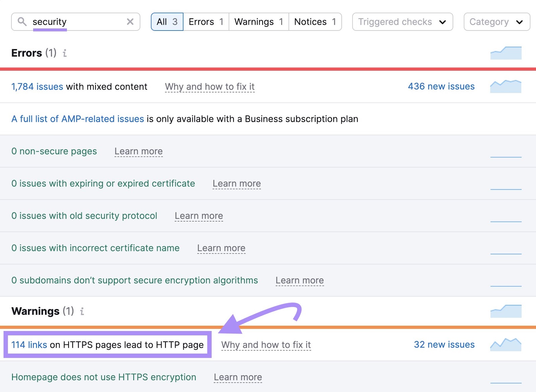Clear the "security" search with the X icon

(130, 21)
